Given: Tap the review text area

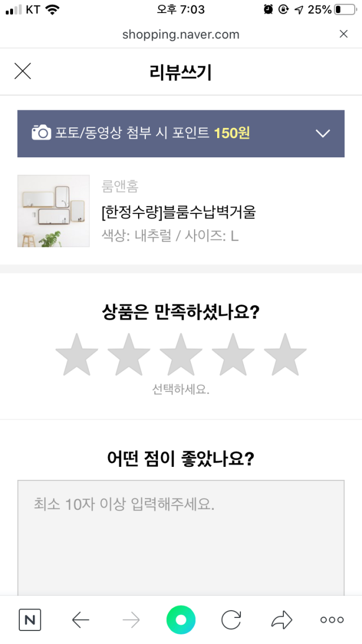Looking at the screenshot, I should pyautogui.click(x=181, y=538).
